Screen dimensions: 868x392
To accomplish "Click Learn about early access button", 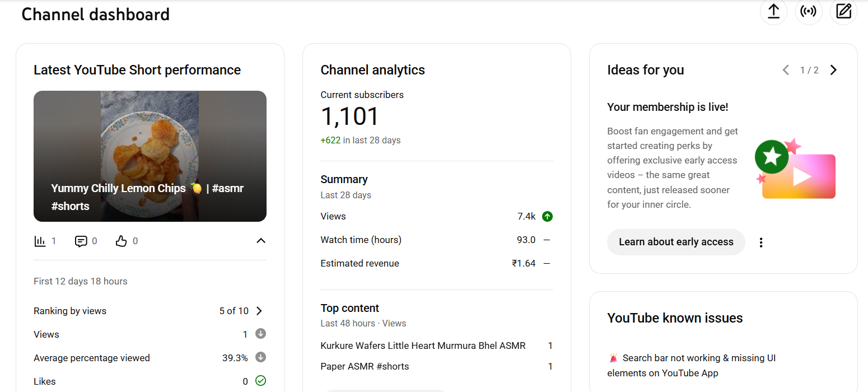I will pos(676,242).
